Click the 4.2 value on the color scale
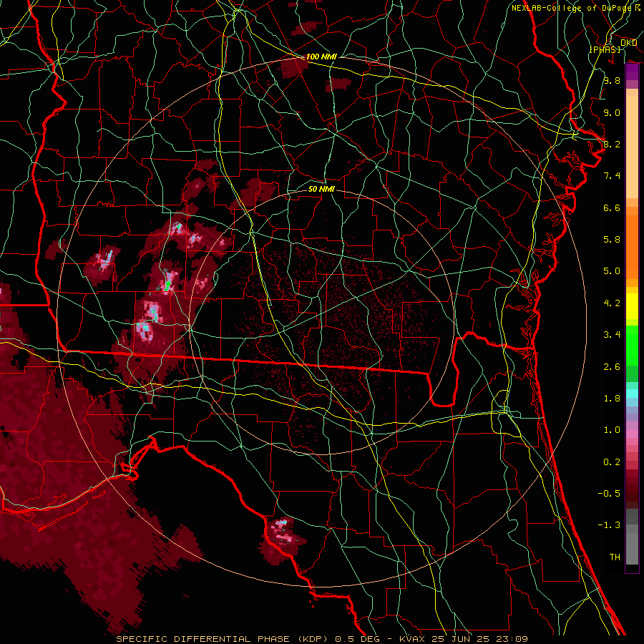 (x=612, y=303)
